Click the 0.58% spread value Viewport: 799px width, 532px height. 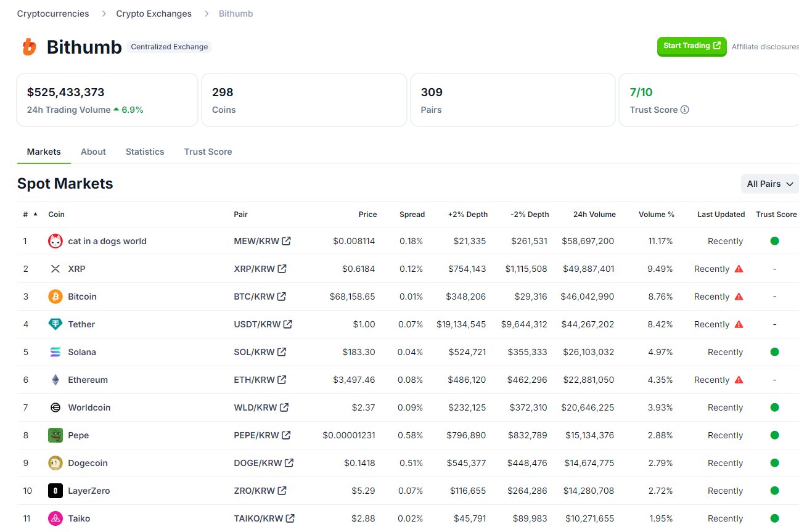point(411,435)
